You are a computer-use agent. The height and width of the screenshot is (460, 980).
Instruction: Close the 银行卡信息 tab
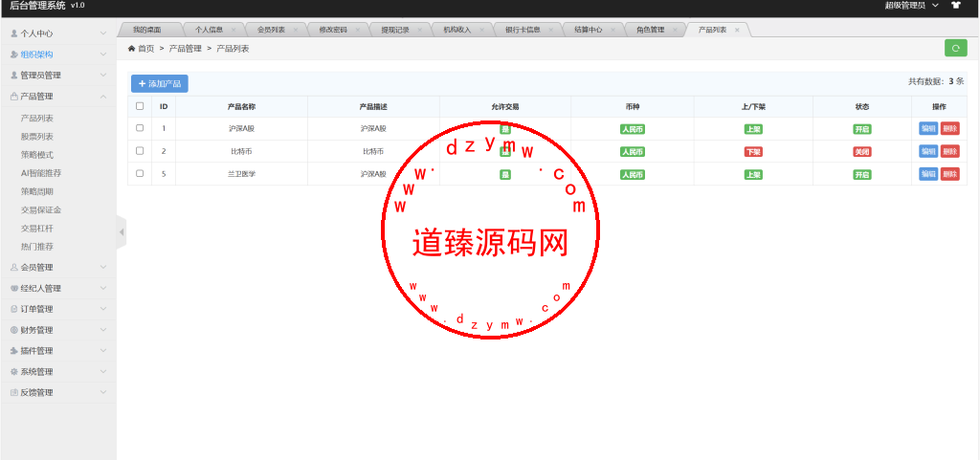click(x=550, y=30)
